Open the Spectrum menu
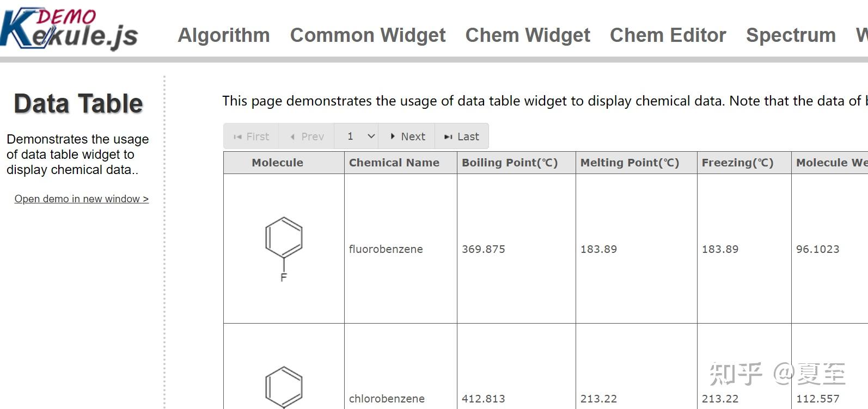The width and height of the screenshot is (868, 409). click(x=791, y=35)
